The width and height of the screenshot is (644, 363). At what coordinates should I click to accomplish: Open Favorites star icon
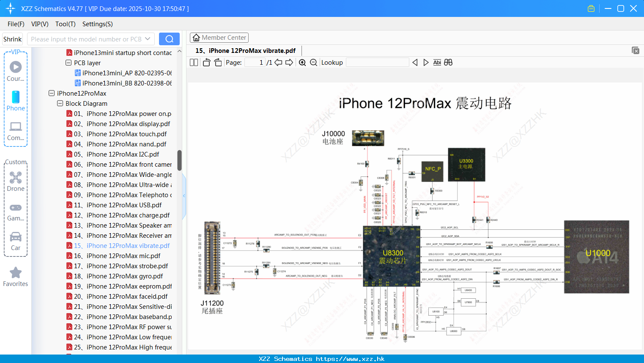pos(16,277)
